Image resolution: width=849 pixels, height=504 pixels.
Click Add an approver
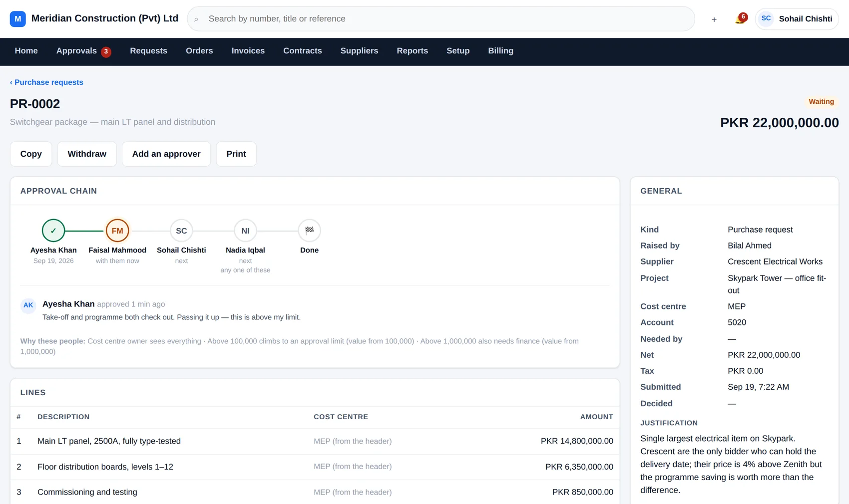(x=166, y=154)
